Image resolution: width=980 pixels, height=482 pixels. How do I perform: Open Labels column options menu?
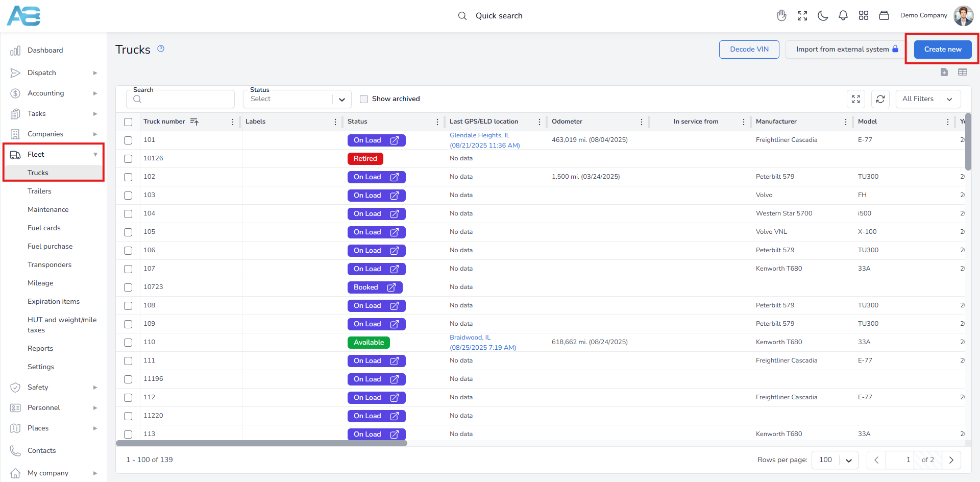335,122
